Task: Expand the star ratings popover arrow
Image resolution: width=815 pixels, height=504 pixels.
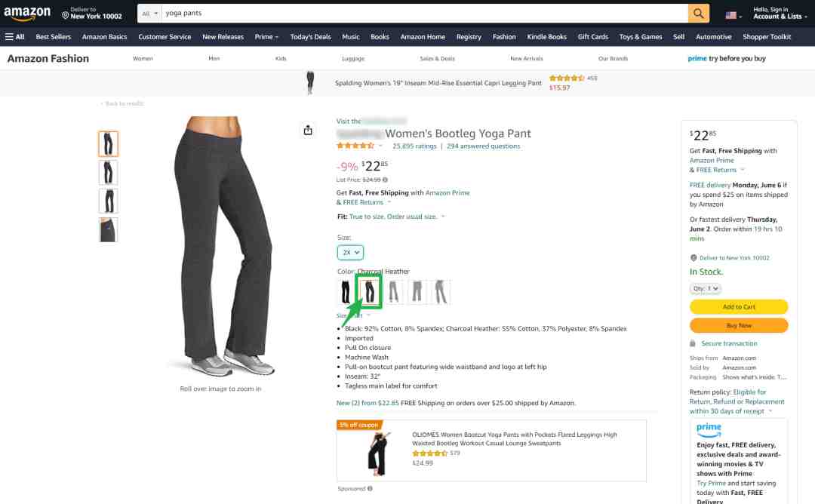Action: tap(380, 146)
